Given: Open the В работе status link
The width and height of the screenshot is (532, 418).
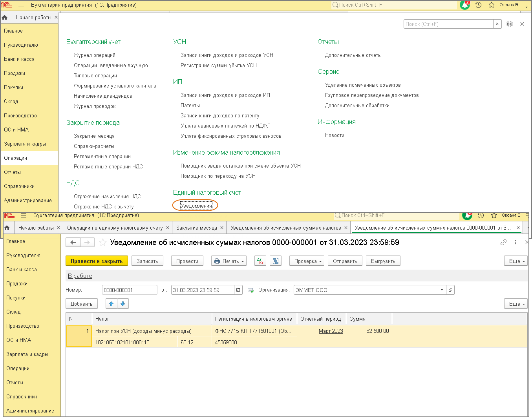Looking at the screenshot, I should tap(80, 276).
